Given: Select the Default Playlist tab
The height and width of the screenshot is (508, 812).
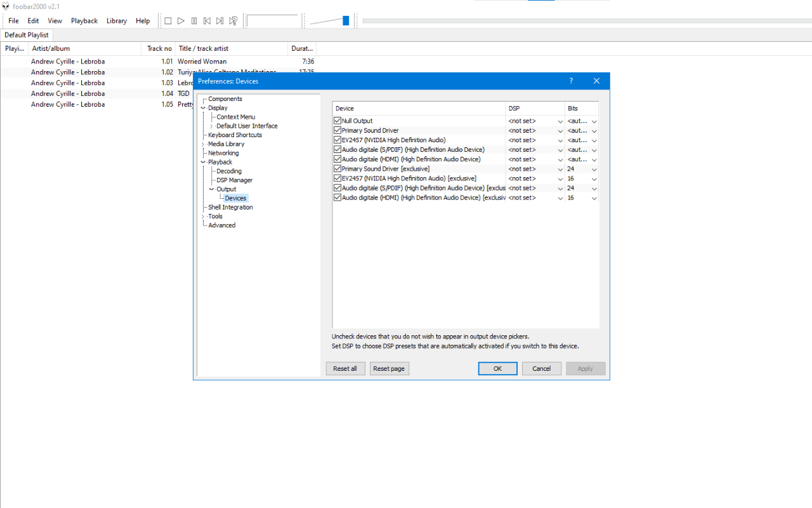Looking at the screenshot, I should click(x=27, y=35).
